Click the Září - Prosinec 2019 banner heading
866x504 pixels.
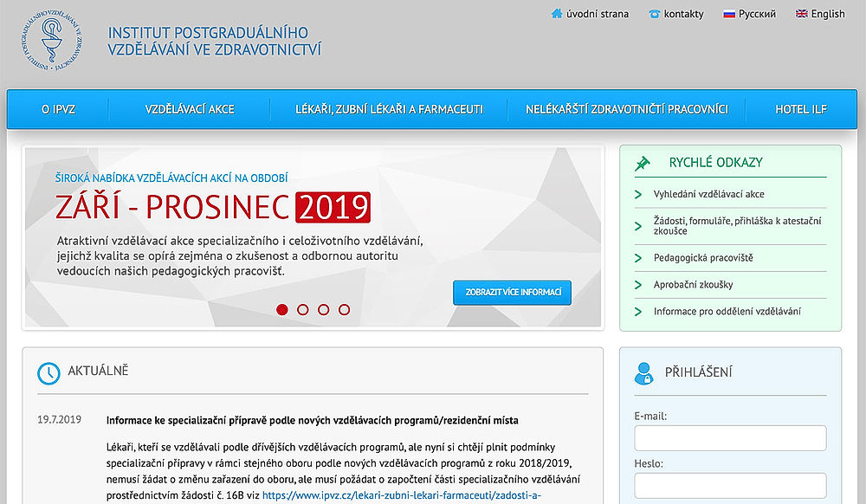213,207
